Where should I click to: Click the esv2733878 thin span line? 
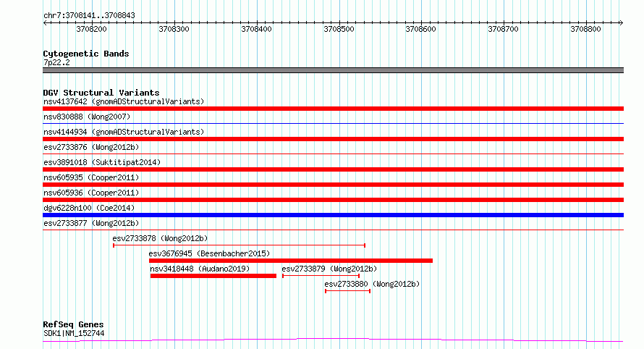[x=240, y=245]
